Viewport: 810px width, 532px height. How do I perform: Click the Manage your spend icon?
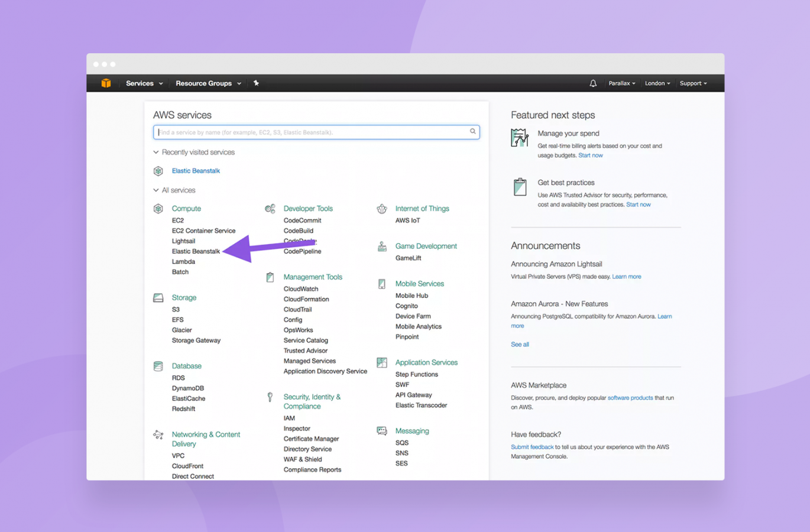point(520,138)
